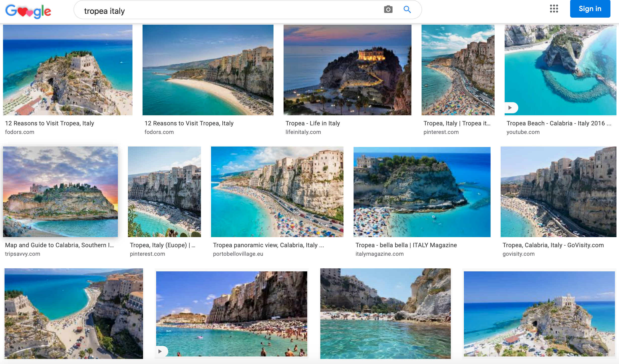619x364 pixels.
Task: Open the govisity.com source link
Action: pyautogui.click(x=518, y=254)
